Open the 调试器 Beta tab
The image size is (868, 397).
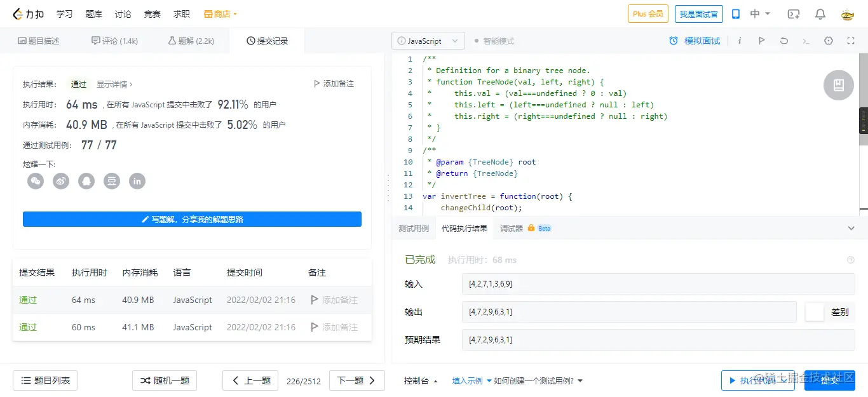tap(526, 228)
